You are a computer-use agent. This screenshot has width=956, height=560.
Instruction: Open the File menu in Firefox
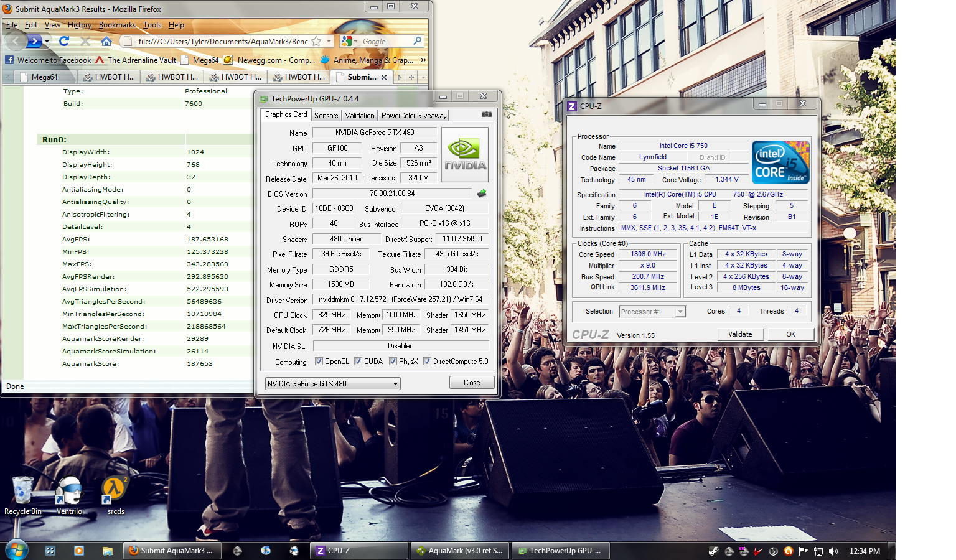coord(12,25)
